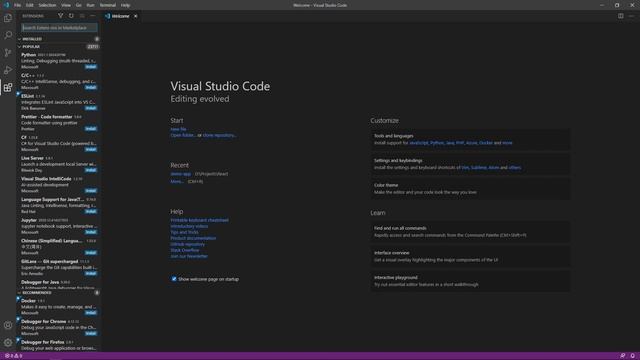Screen dimensions: 640x360
Task: Open the Explorer view in activity bar
Action: coord(8,18)
